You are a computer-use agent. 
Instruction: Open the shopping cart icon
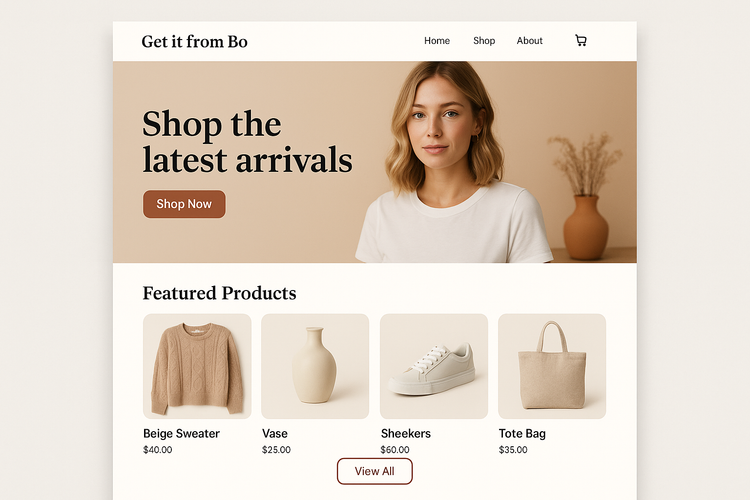tap(581, 41)
